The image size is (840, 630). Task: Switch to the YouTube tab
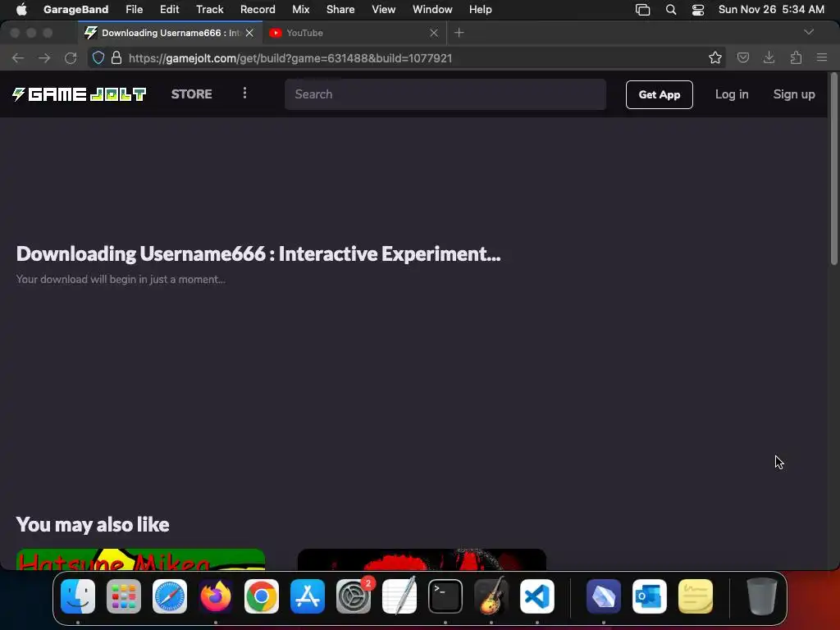[354, 33]
